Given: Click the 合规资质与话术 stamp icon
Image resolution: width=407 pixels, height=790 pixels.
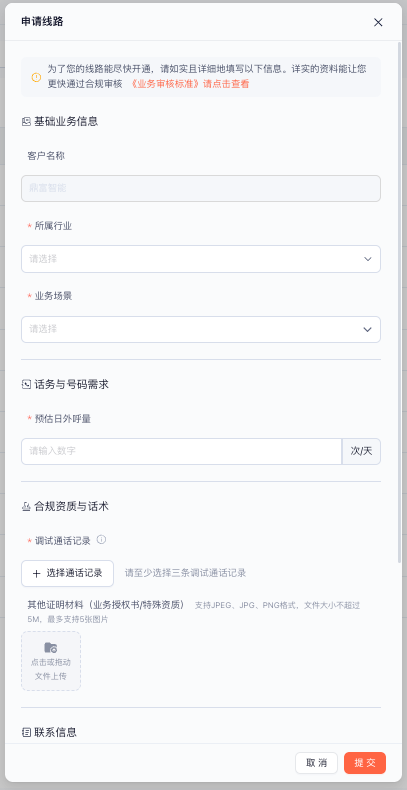Looking at the screenshot, I should click(x=26, y=507).
